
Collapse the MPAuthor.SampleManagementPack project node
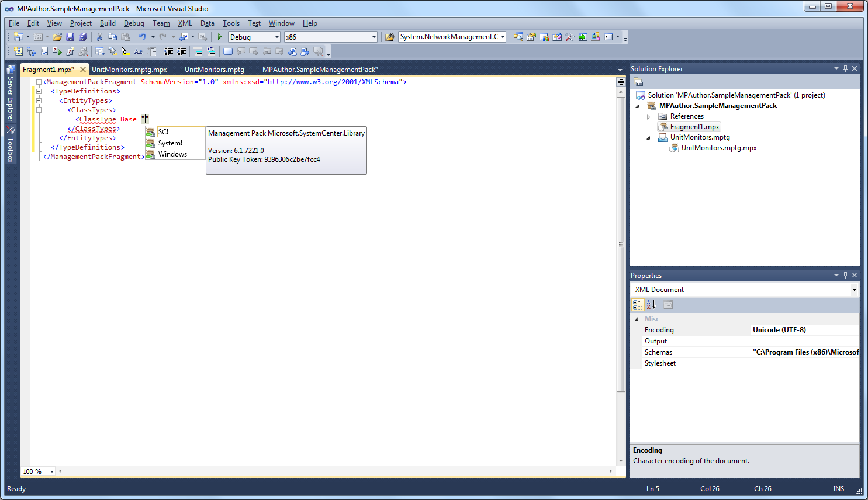(638, 106)
